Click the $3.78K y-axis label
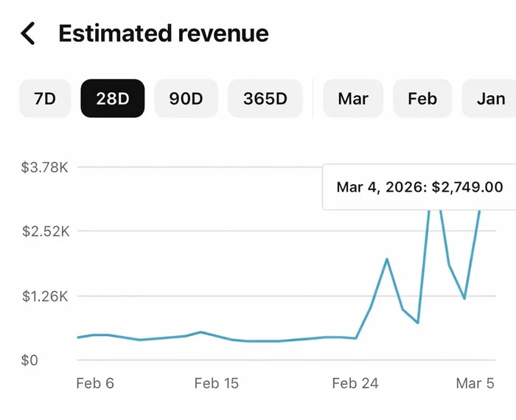The image size is (516, 420). pyautogui.click(x=45, y=167)
